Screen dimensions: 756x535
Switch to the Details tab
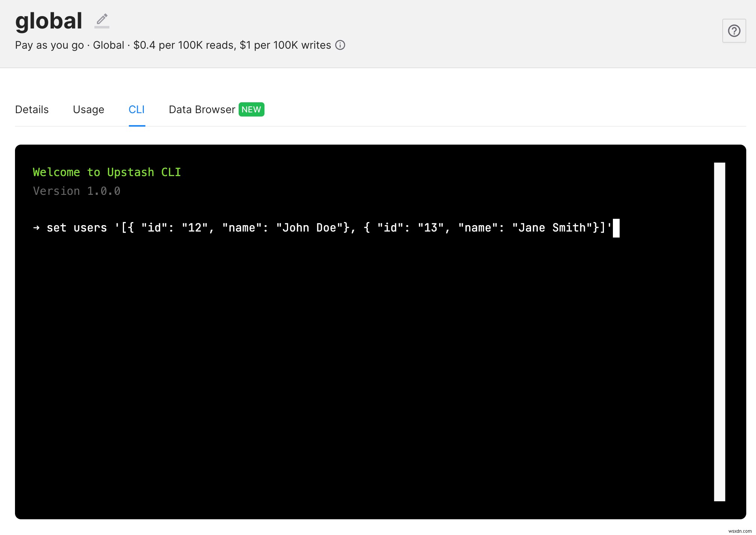32,109
